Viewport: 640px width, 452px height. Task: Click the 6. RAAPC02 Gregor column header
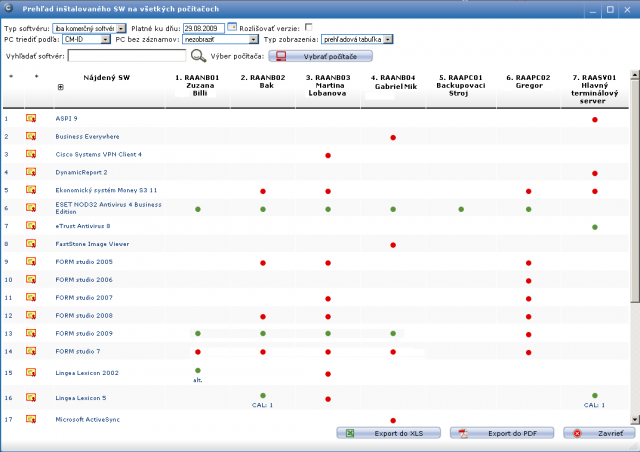[529, 81]
